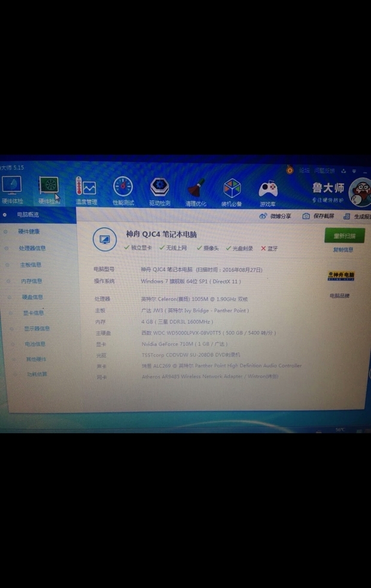Click the 鲁大师 mascot avatar

click(x=361, y=193)
